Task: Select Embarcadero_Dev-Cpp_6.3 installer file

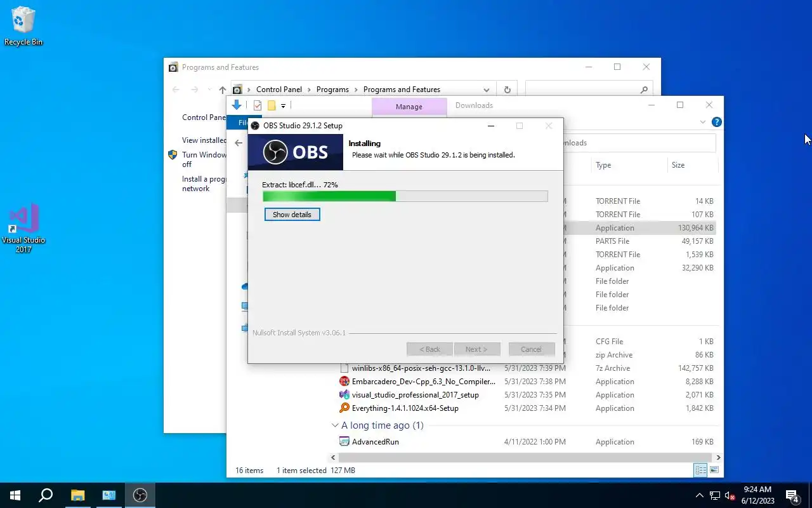Action: tap(423, 382)
